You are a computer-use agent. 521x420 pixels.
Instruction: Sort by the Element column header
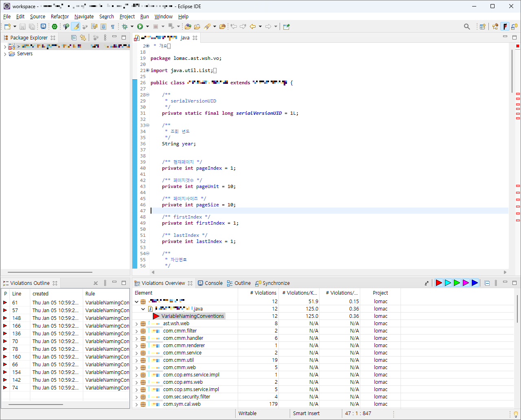185,293
